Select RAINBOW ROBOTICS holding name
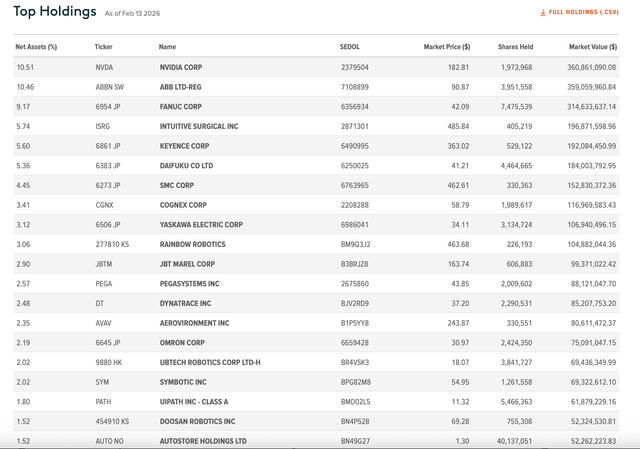The image size is (640, 449). (193, 244)
